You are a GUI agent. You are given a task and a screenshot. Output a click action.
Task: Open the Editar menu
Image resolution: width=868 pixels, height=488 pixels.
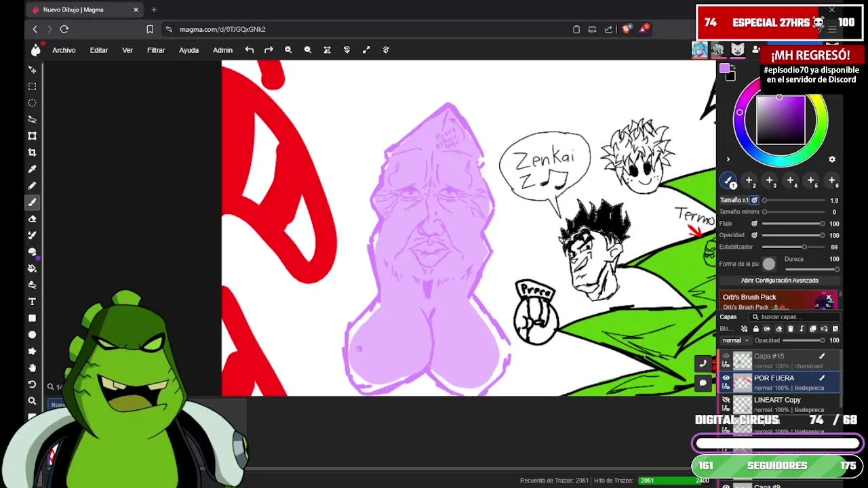click(99, 50)
